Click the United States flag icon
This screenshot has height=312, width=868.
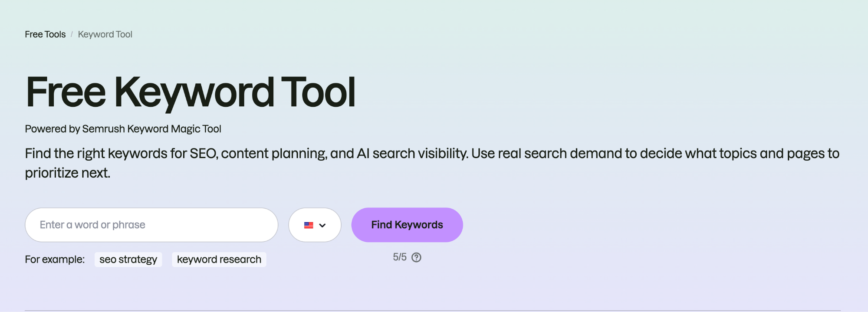coord(309,225)
